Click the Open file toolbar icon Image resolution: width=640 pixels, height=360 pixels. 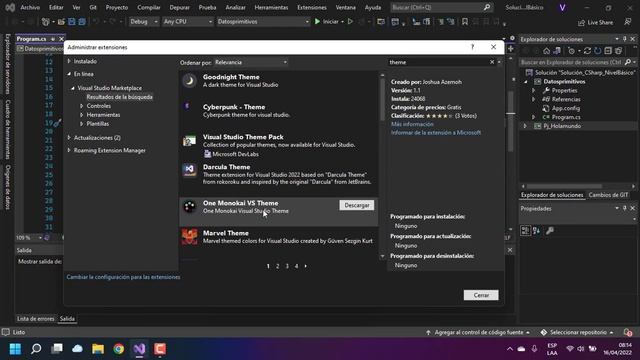(x=61, y=22)
